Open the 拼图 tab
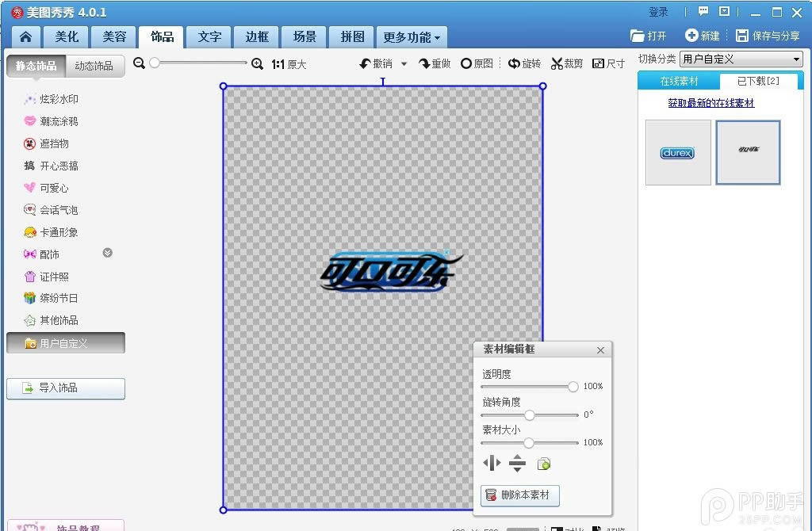812x531 pixels. pyautogui.click(x=352, y=36)
